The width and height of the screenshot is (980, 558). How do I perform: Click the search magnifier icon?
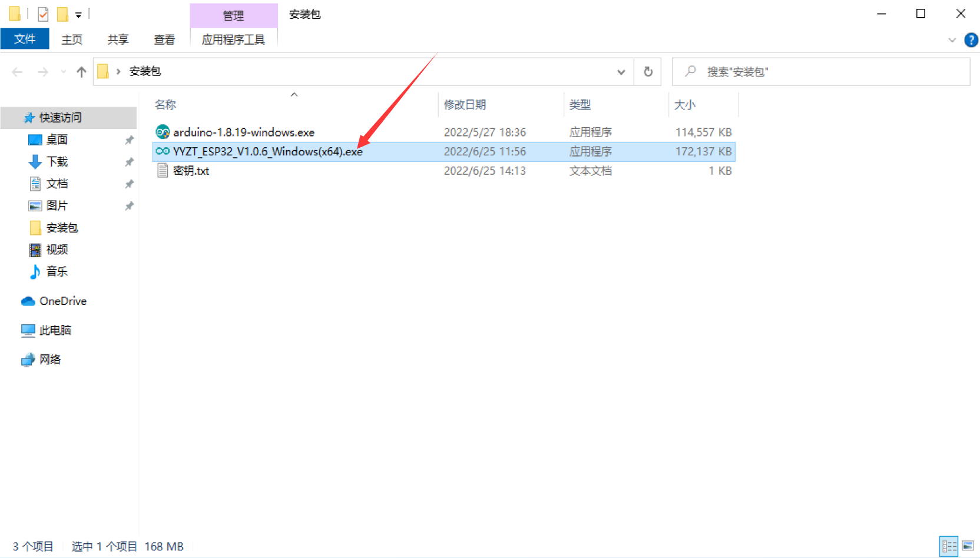(x=690, y=71)
